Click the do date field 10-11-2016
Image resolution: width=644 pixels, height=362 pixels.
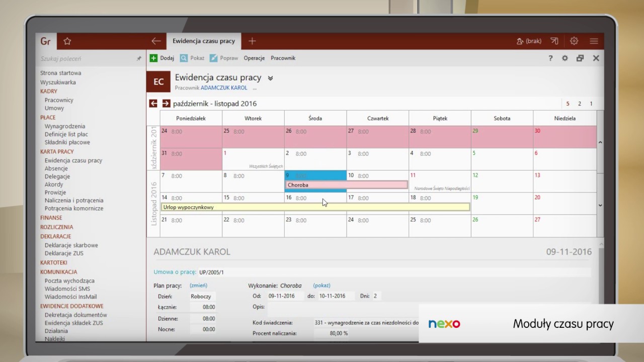click(336, 296)
